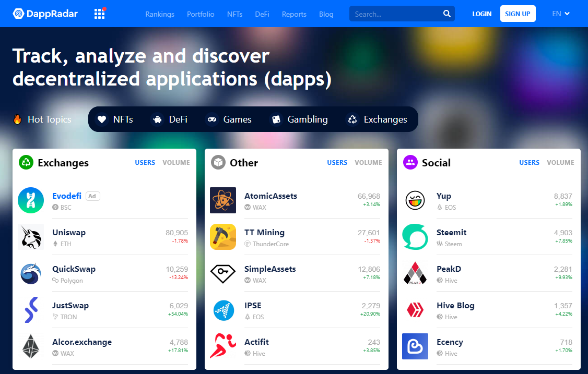
Task: Open the Uniswap unicorn logo
Action: pyautogui.click(x=31, y=237)
